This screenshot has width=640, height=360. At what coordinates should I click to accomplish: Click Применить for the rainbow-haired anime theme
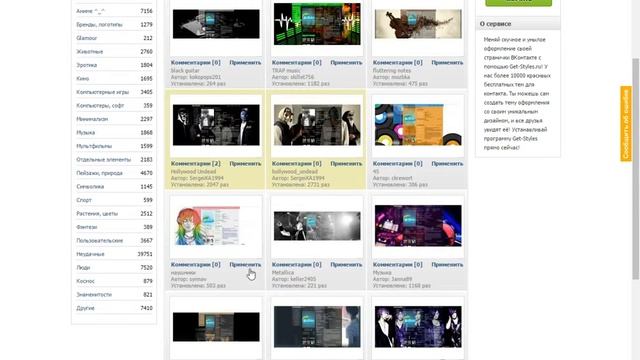coord(245,264)
